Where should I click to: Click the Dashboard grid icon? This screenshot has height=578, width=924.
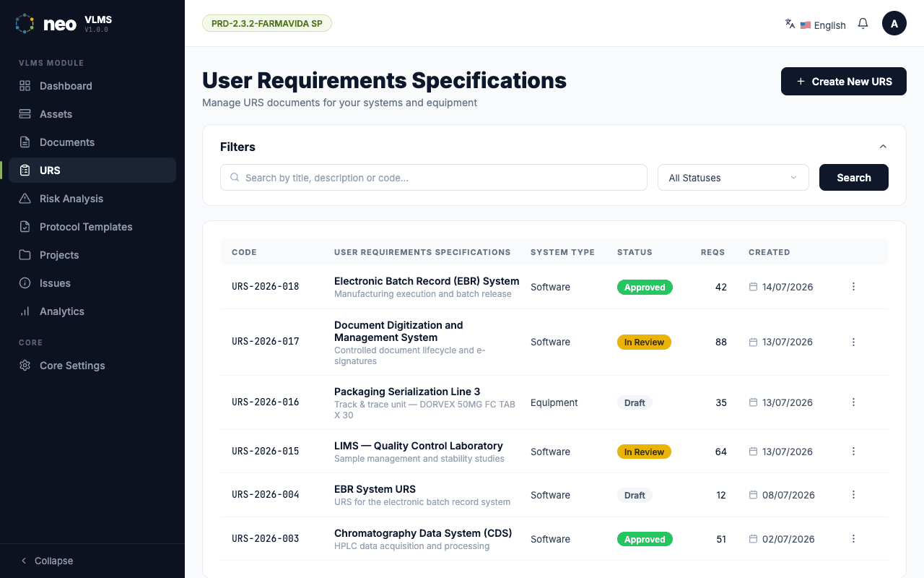coord(25,86)
